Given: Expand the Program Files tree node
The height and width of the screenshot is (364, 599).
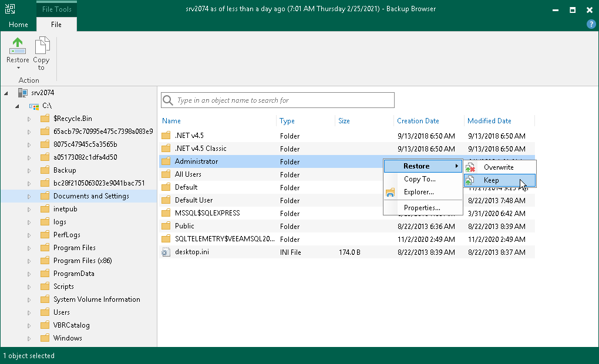Looking at the screenshot, I should [28, 248].
